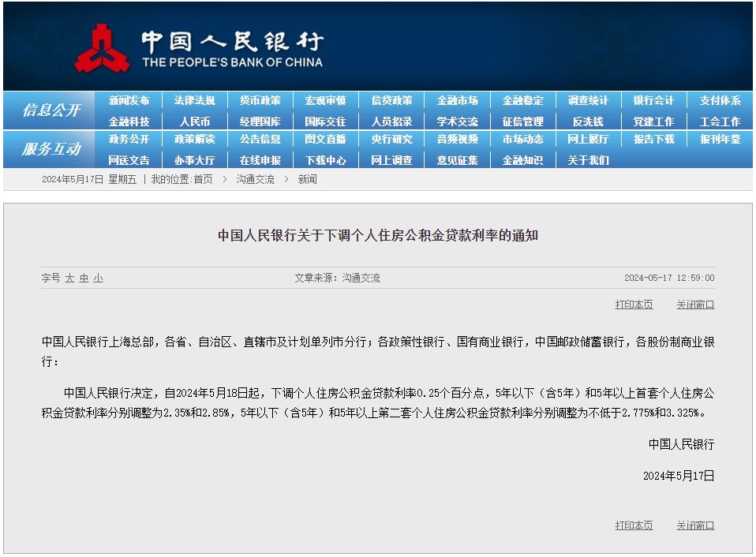The image size is (756, 557).
Task: Select medium font size 中
Action: click(x=84, y=278)
